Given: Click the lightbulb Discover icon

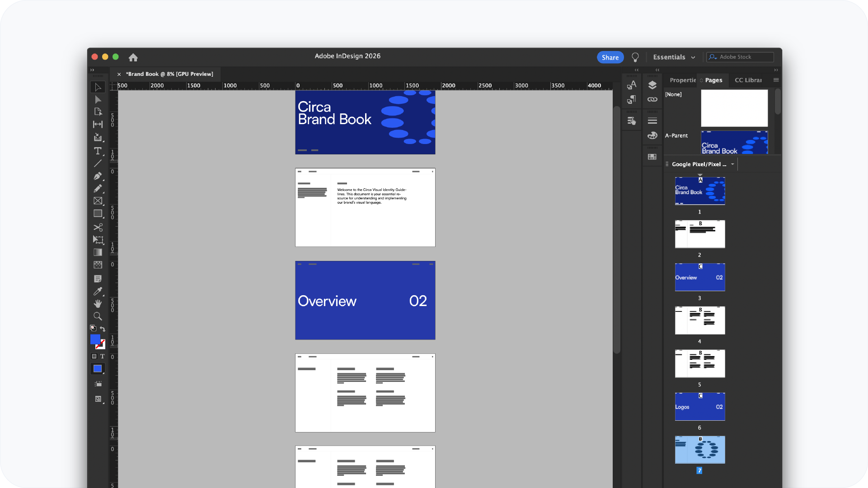Looking at the screenshot, I should 635,57.
